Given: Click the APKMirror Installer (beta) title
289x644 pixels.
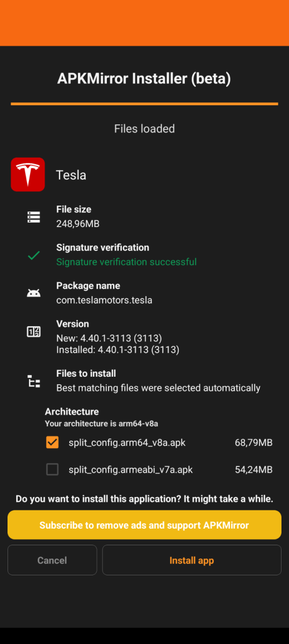Looking at the screenshot, I should pos(144,79).
